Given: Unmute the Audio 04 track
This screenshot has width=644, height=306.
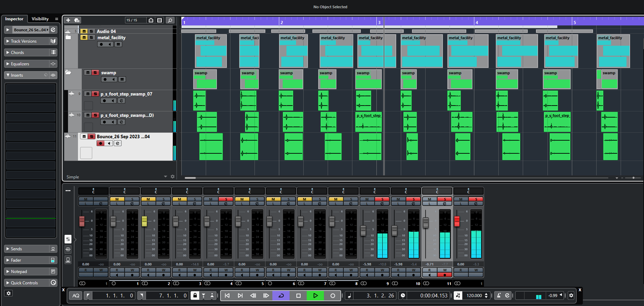Looking at the screenshot, I should pyautogui.click(x=84, y=31).
